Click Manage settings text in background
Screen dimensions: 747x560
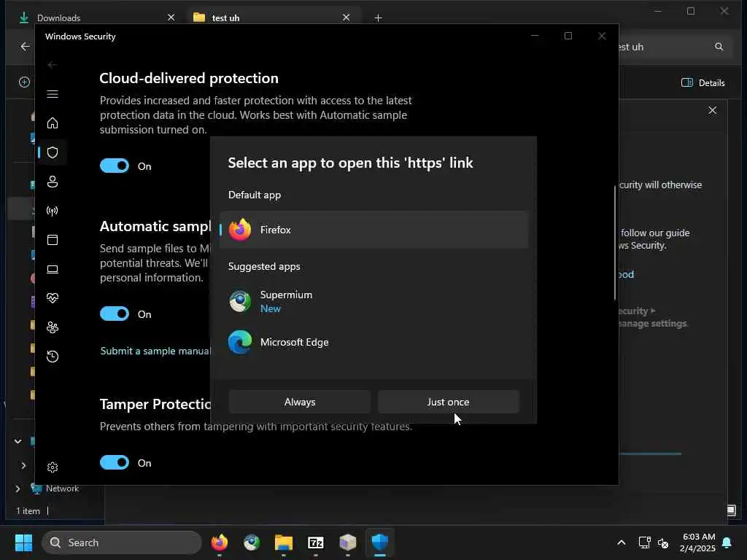coord(653,323)
